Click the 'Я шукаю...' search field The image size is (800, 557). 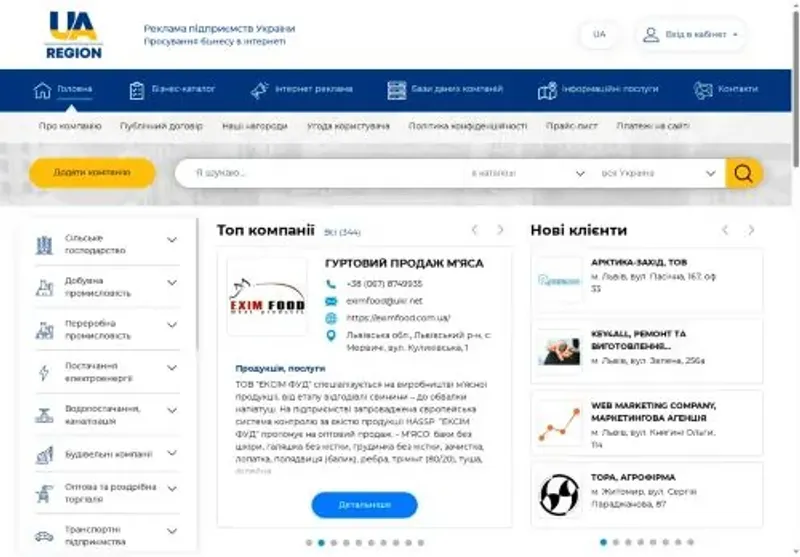pos(321,173)
